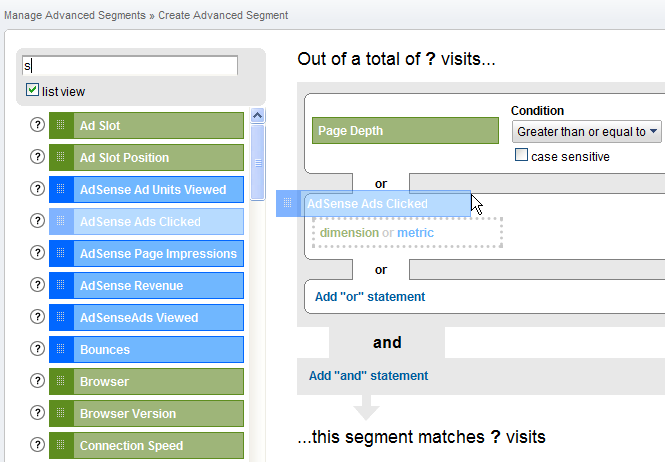Toggle the list view checkbox

32,90
